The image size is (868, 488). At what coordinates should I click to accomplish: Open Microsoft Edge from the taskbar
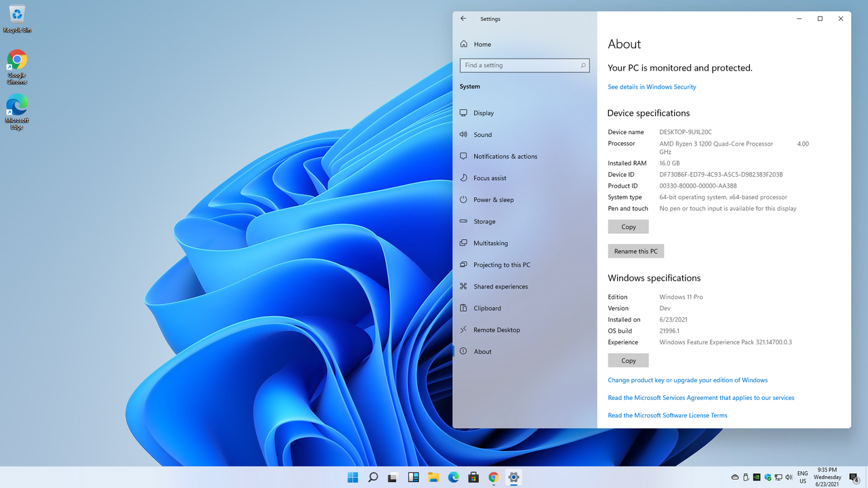[x=453, y=477]
